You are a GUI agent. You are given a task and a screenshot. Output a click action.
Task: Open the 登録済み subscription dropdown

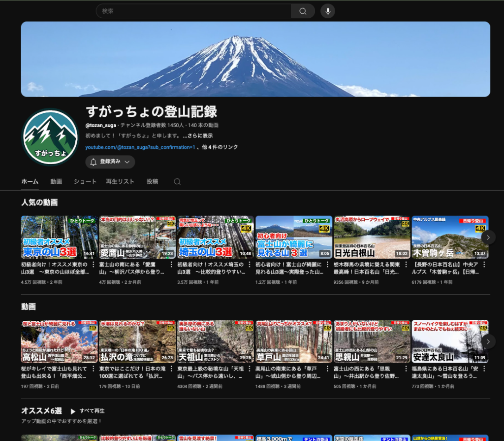110,162
